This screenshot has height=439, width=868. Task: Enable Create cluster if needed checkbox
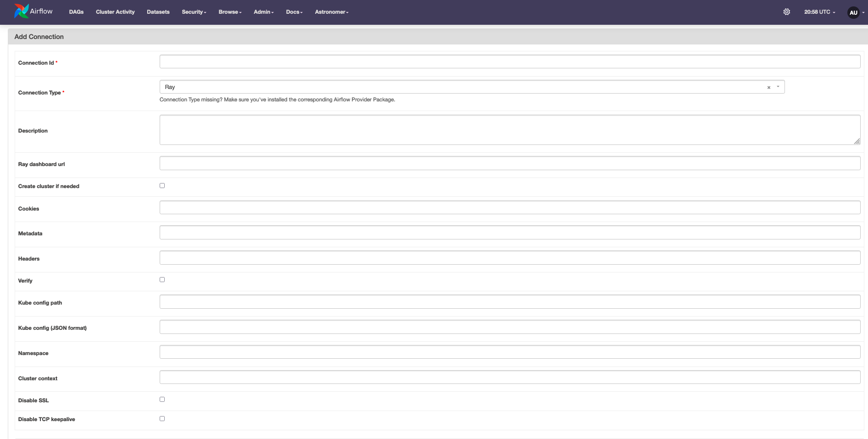[x=162, y=186]
